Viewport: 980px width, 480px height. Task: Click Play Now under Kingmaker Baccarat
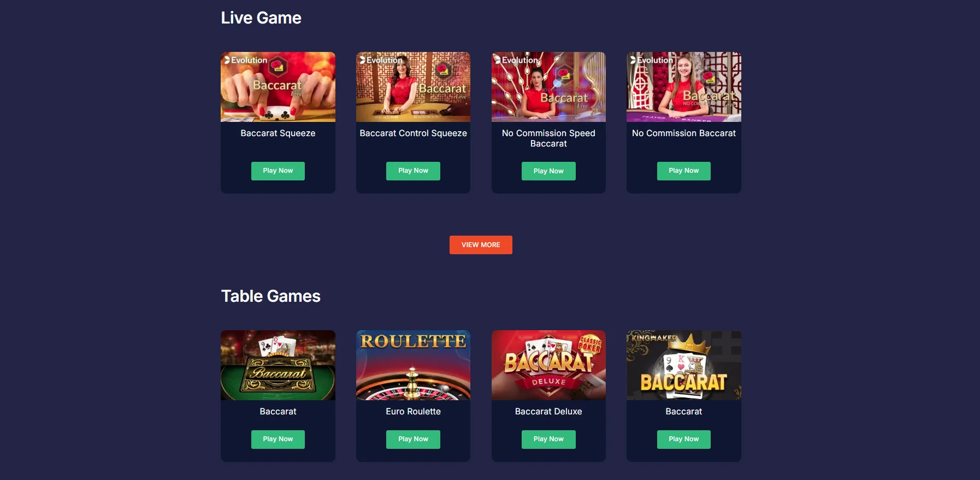tap(684, 440)
